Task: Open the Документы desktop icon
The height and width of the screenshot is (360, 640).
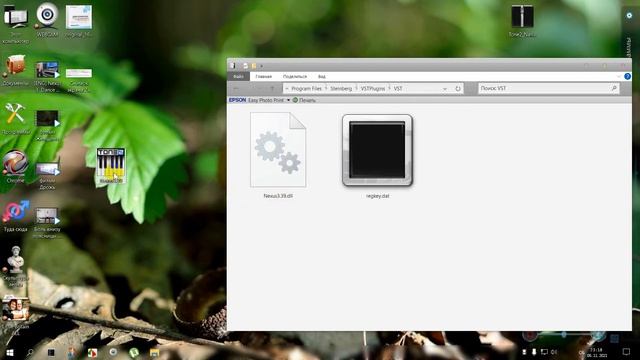Action: pyautogui.click(x=16, y=70)
